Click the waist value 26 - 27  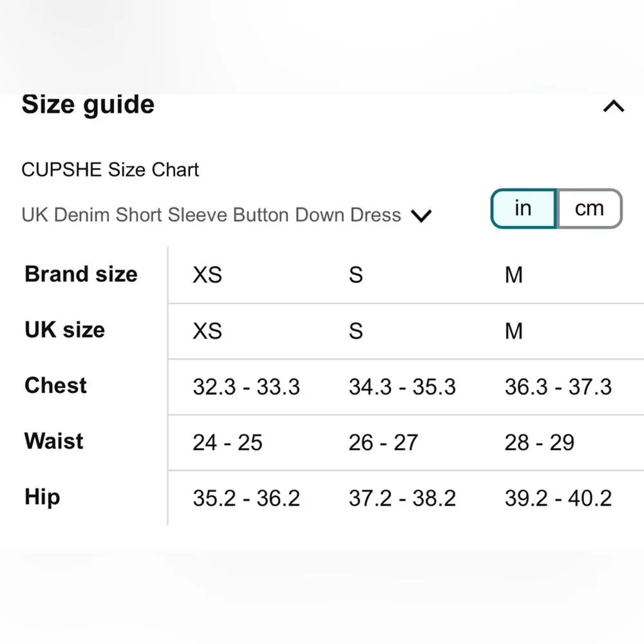point(383,442)
